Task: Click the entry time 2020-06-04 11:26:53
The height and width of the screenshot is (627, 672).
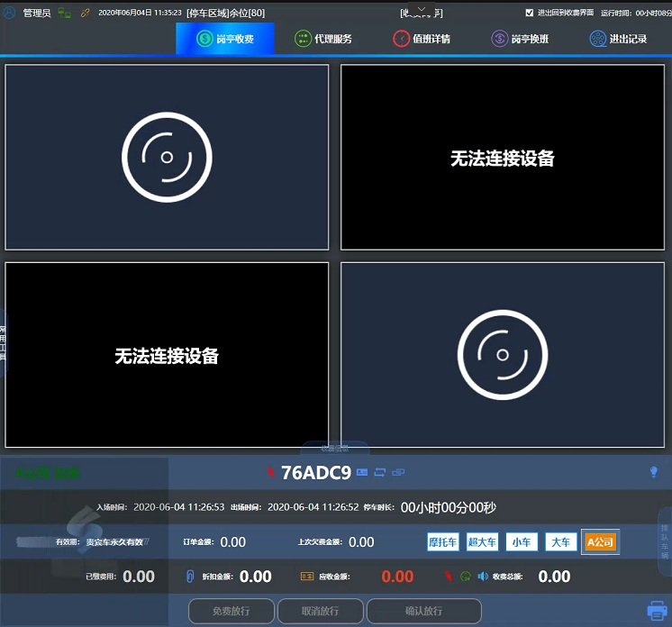Action: [178, 507]
